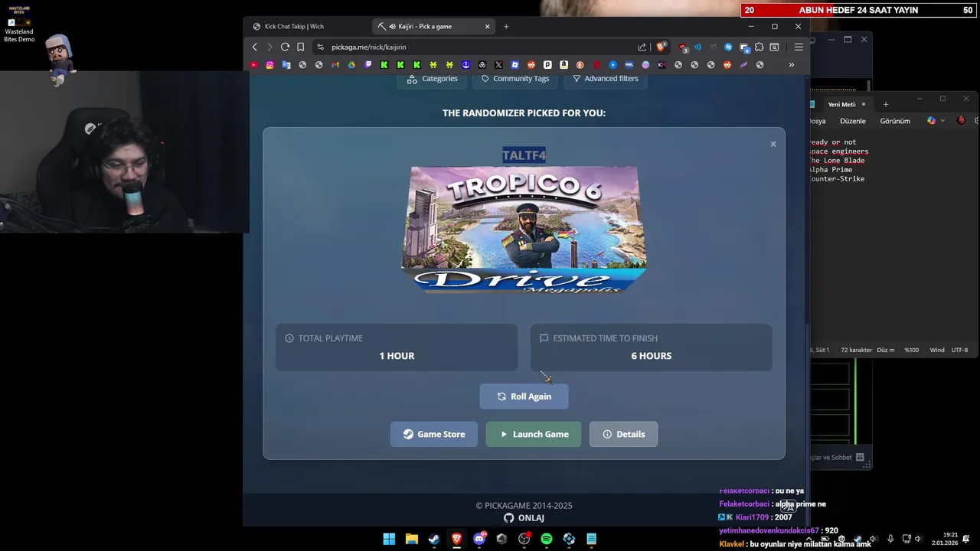Expand the Community Tags filter
This screenshot has height=551, width=980.
[x=515, y=79]
